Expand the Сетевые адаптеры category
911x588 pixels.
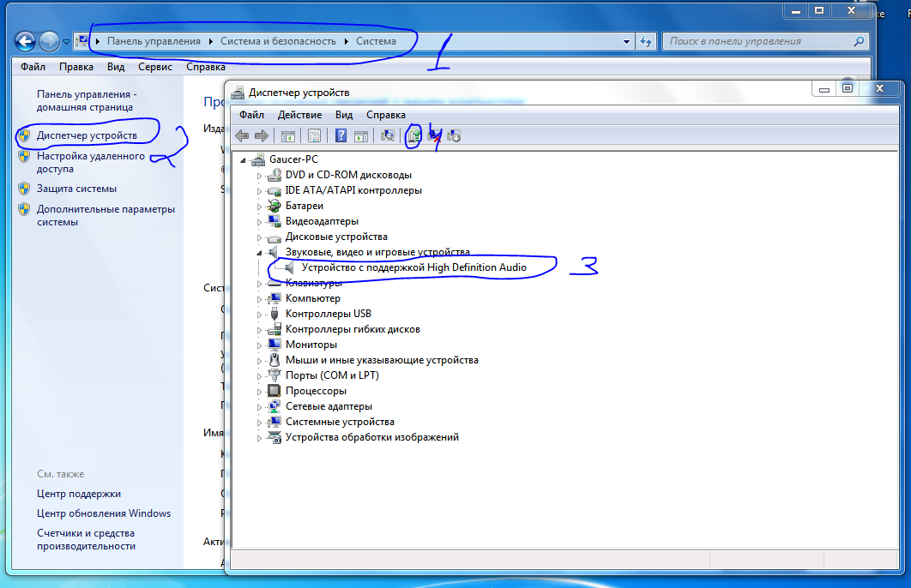point(260,407)
